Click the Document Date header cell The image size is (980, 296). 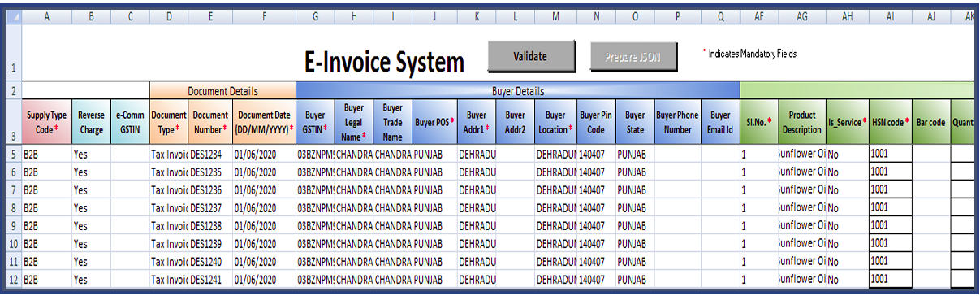(264, 122)
